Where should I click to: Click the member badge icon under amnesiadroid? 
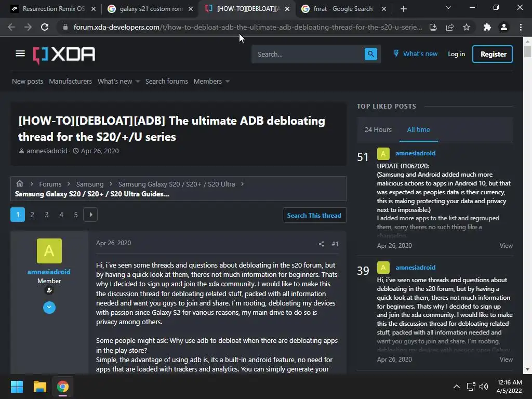49,290
